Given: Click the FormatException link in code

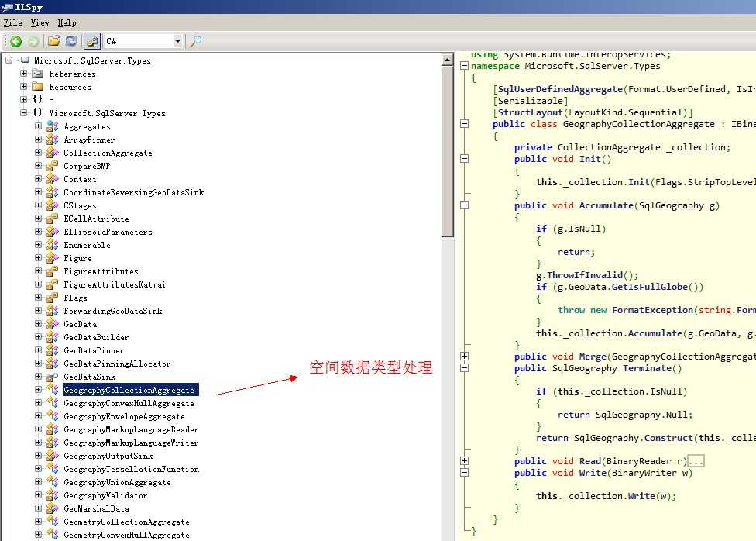Looking at the screenshot, I should click(652, 310).
